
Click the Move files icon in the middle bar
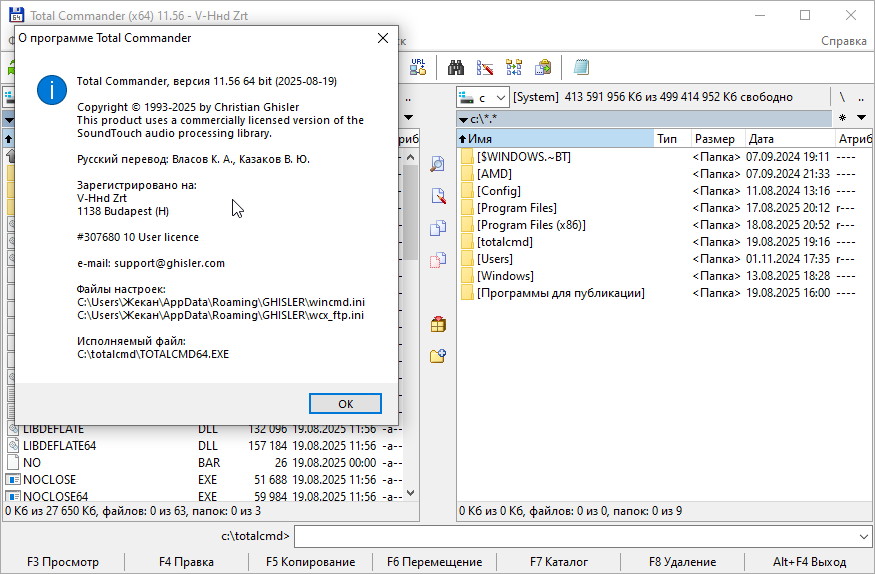coord(438,260)
